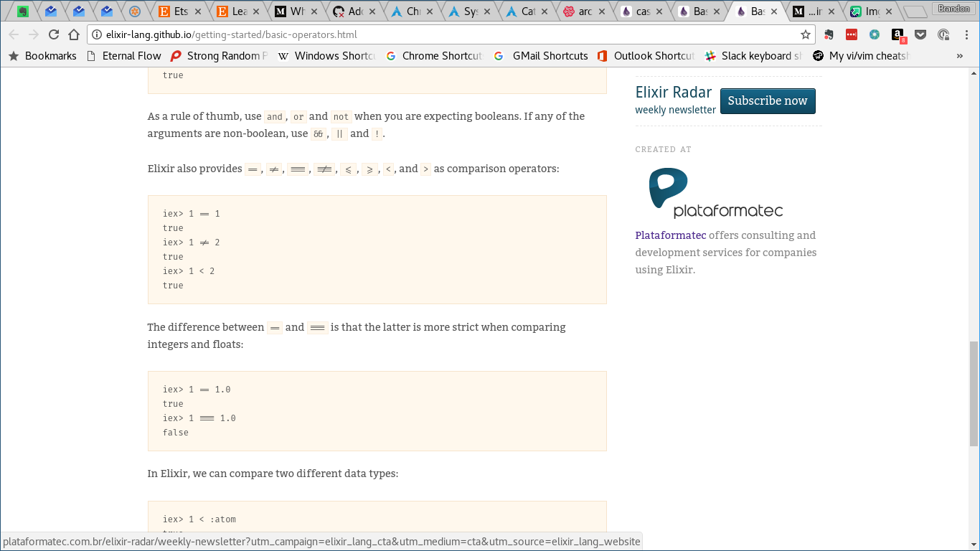This screenshot has width=980, height=551.
Task: Close the Medium Wh tab
Action: 314,11
